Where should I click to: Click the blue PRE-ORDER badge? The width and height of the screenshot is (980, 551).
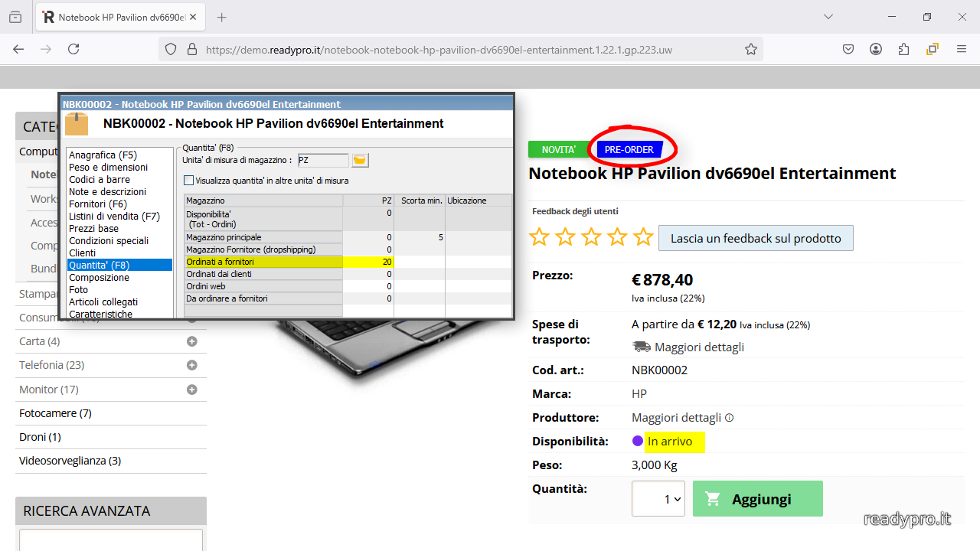[x=629, y=149]
